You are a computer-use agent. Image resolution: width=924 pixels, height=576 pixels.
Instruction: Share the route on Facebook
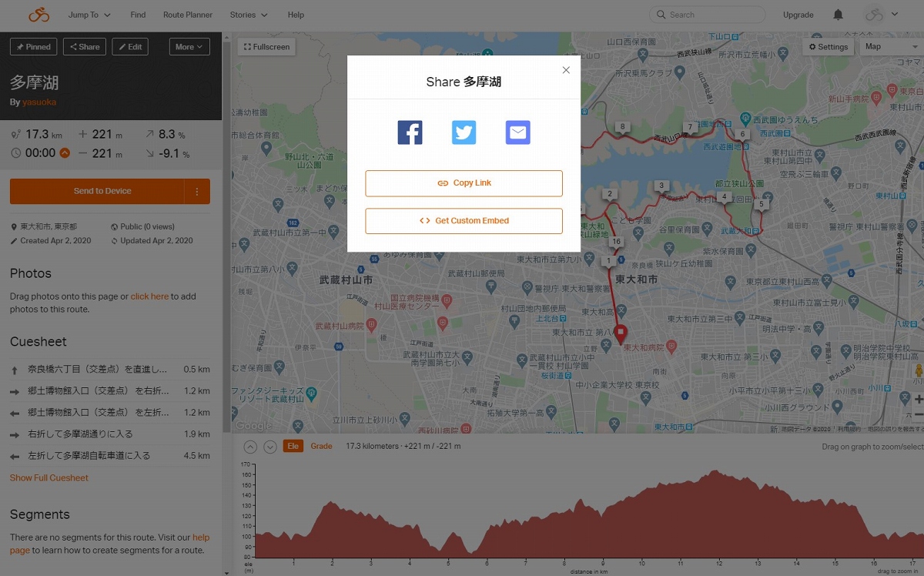coord(410,132)
